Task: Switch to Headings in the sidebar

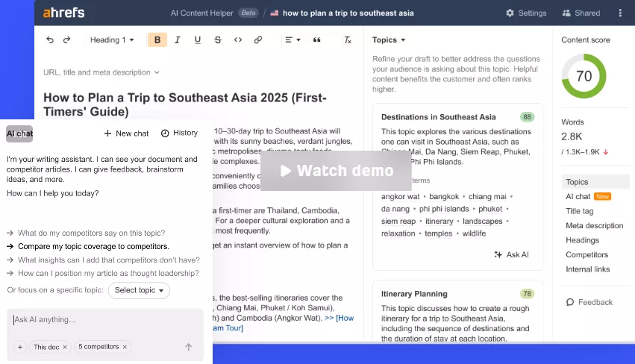Action: click(x=582, y=240)
